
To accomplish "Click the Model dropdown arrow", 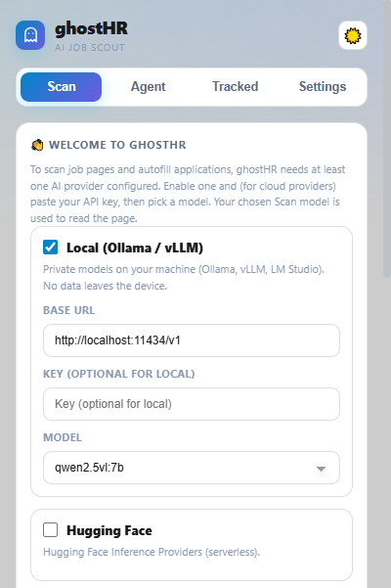I will (x=321, y=469).
